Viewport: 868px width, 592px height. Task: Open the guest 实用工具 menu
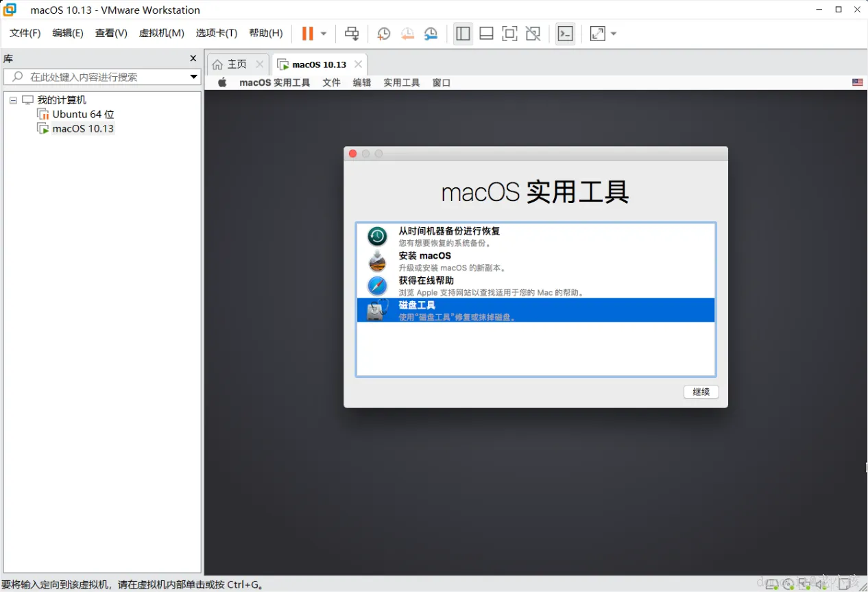[402, 82]
